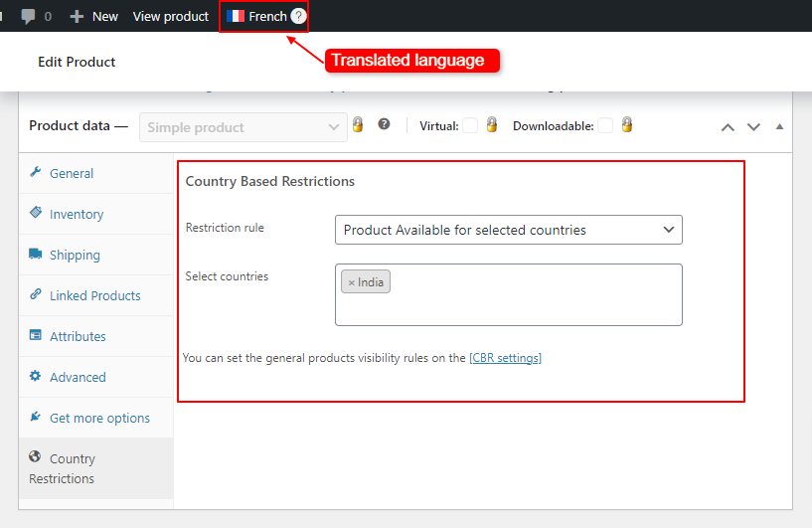This screenshot has width=812, height=528.
Task: Click the help tooltip icon beside product type
Action: click(x=384, y=125)
